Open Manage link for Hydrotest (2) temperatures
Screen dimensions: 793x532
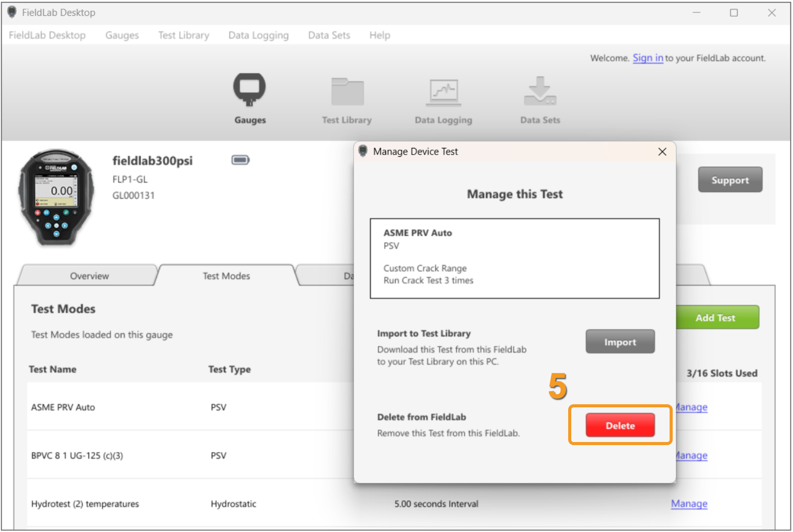click(x=689, y=504)
